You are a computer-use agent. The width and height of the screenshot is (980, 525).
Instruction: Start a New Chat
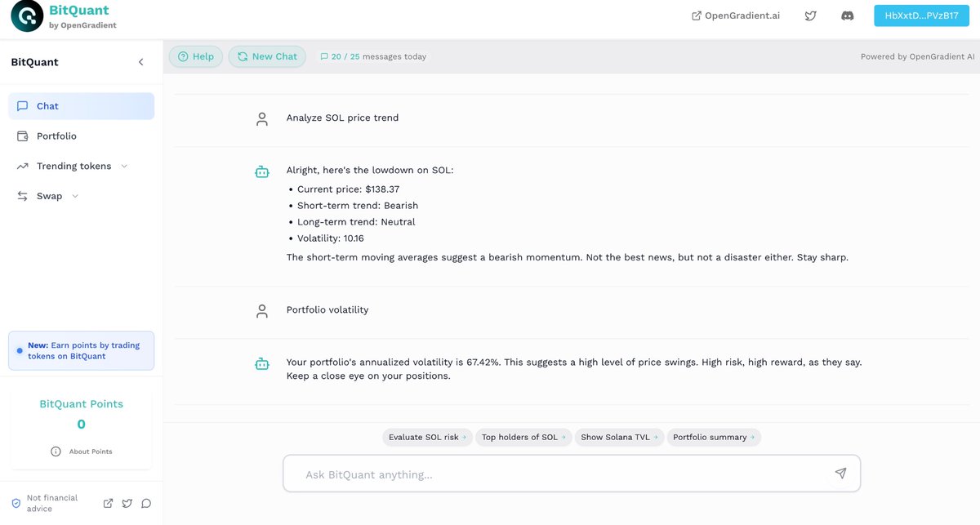coord(267,56)
